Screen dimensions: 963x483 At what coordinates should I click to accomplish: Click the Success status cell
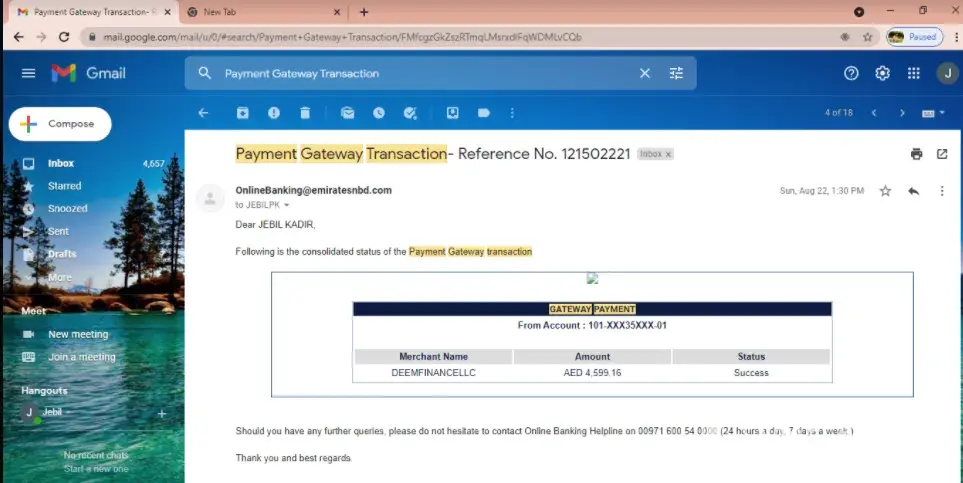[x=751, y=373]
